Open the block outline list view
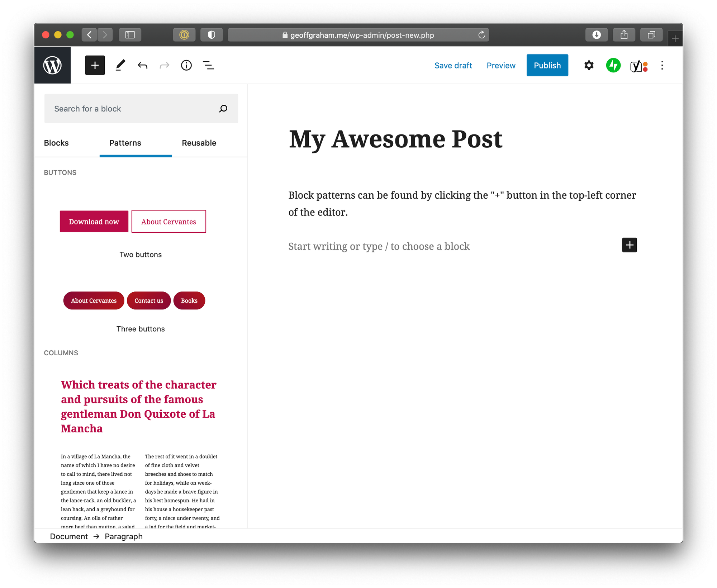 [x=208, y=65]
